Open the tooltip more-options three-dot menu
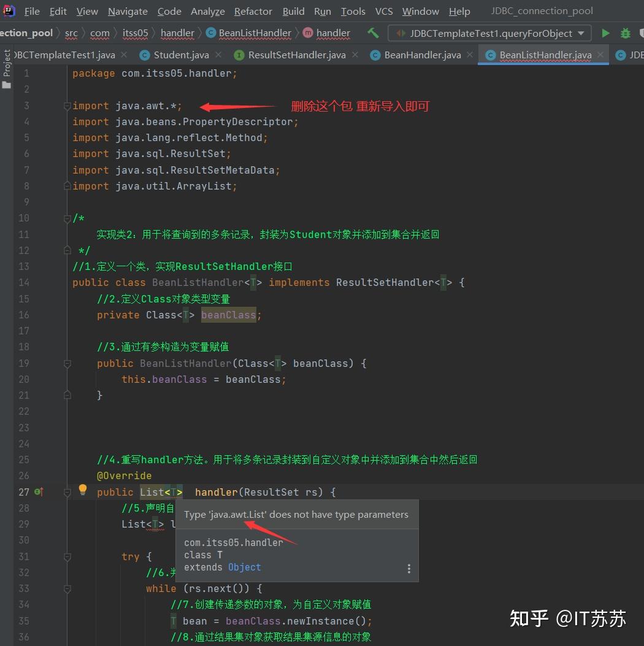This screenshot has height=646, width=644. pyautogui.click(x=409, y=569)
